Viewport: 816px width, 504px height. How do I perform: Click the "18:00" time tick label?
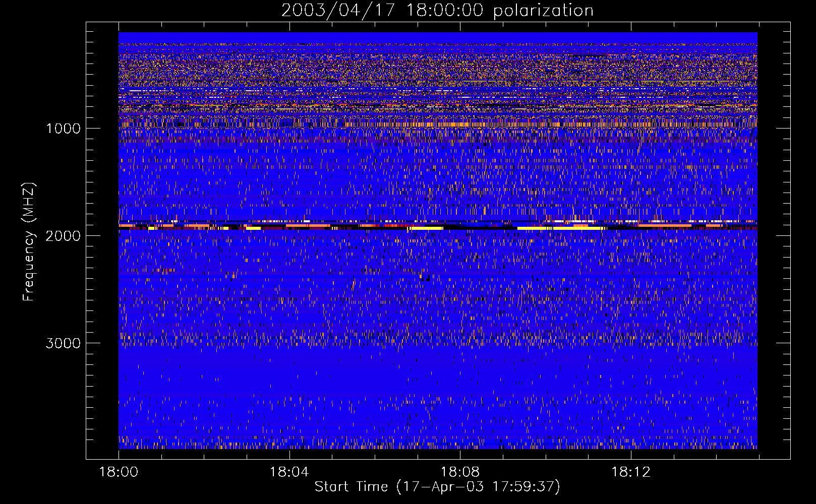119,472
